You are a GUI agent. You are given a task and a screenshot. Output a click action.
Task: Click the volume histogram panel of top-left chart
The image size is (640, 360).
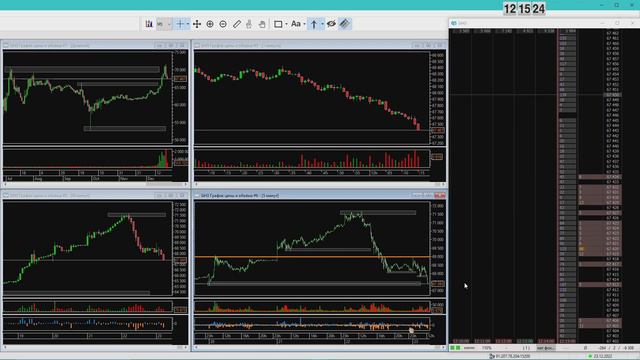click(x=88, y=159)
